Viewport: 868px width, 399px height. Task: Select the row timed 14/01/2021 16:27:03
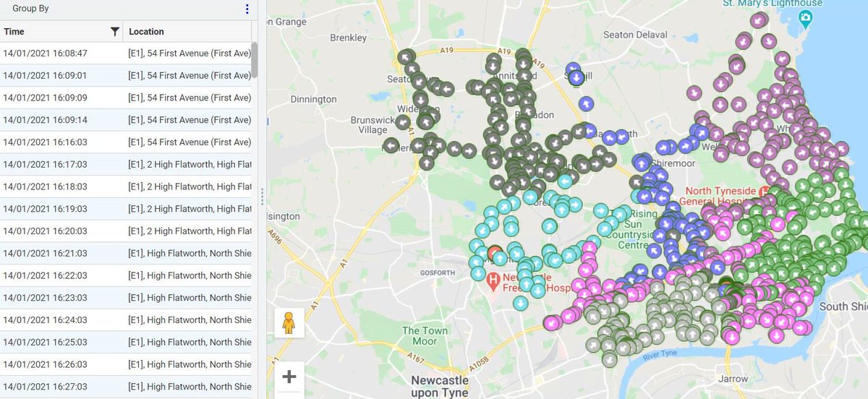pyautogui.click(x=126, y=387)
